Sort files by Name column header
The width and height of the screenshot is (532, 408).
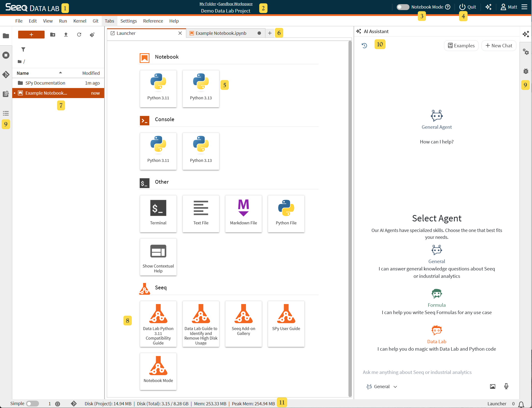pos(23,73)
